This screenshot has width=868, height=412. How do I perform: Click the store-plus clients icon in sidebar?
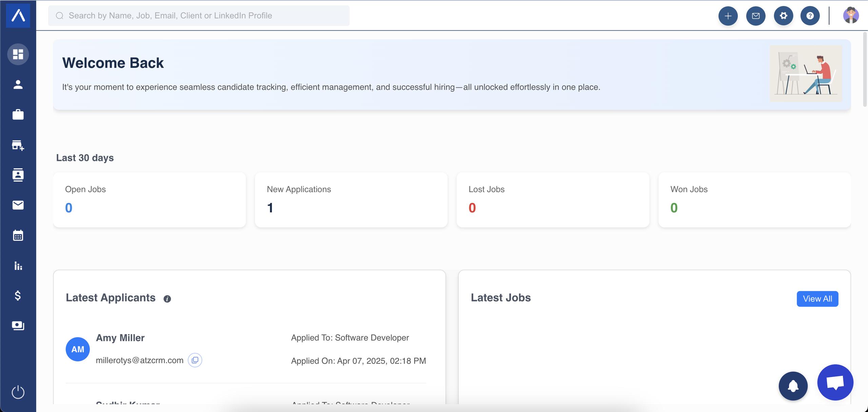[x=18, y=145]
